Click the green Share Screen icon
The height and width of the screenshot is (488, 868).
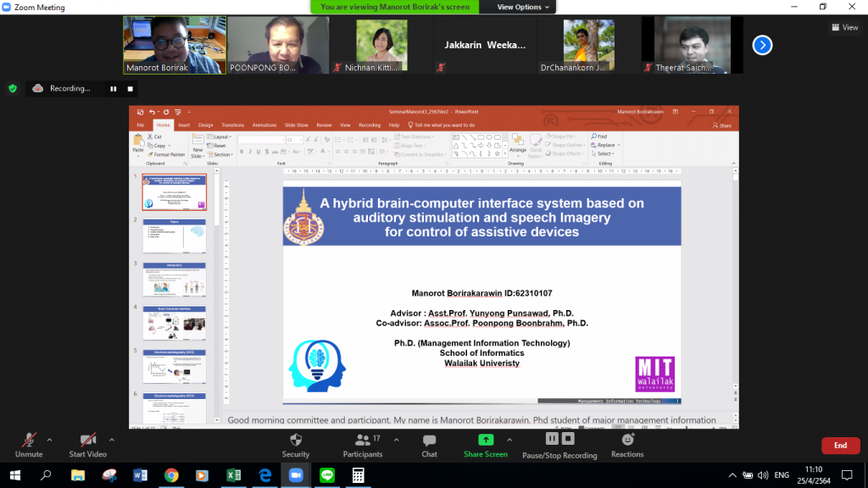[x=486, y=440]
